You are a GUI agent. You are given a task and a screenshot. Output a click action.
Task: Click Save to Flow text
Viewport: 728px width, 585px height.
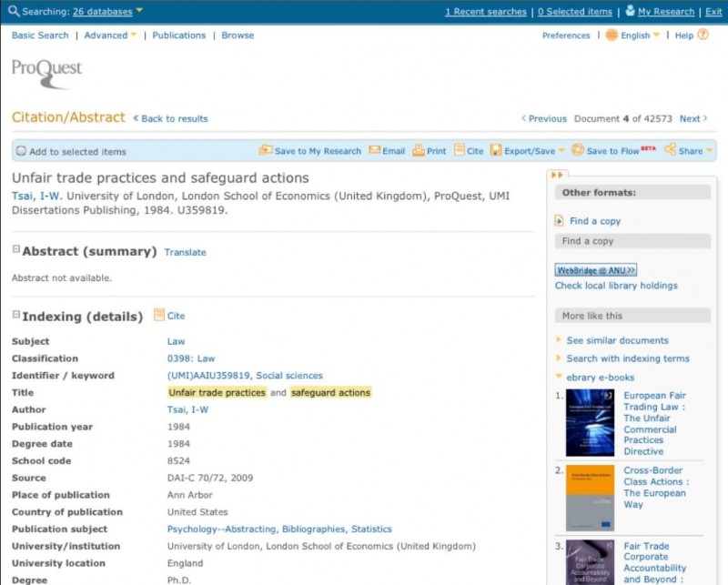(612, 151)
